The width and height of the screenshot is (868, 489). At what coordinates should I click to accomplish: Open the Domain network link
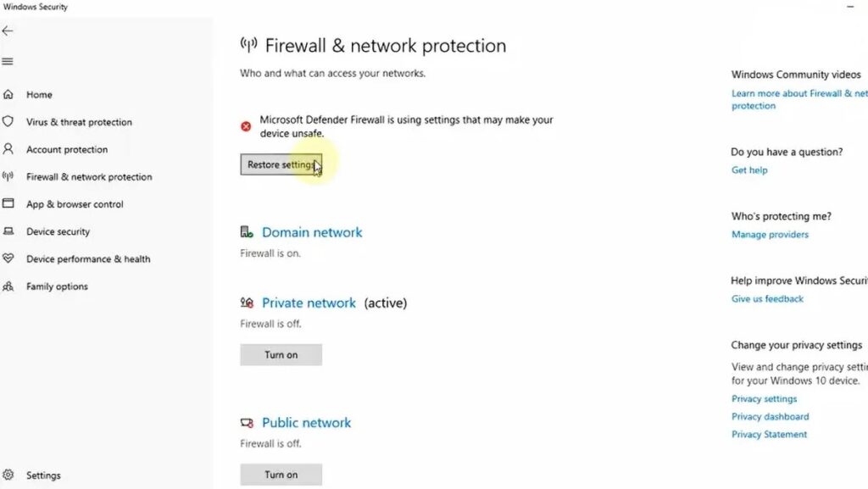(312, 232)
